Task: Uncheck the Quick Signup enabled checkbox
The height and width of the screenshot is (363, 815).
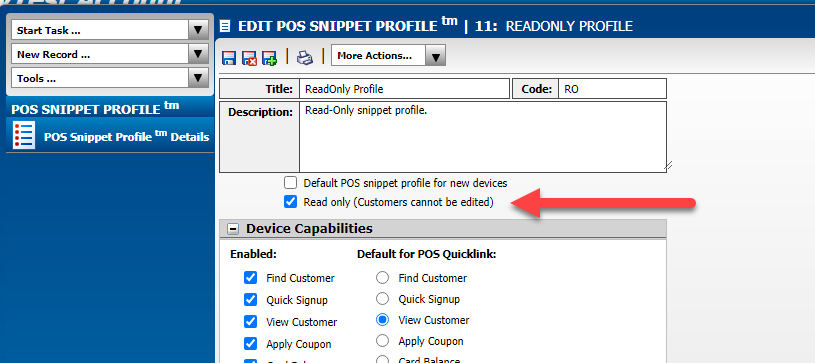Action: click(251, 300)
